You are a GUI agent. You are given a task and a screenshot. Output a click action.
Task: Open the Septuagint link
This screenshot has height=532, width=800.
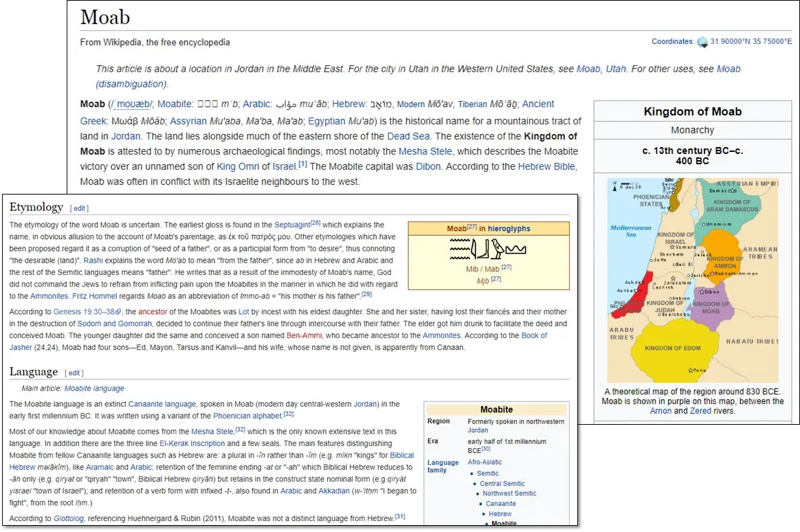[x=292, y=225]
